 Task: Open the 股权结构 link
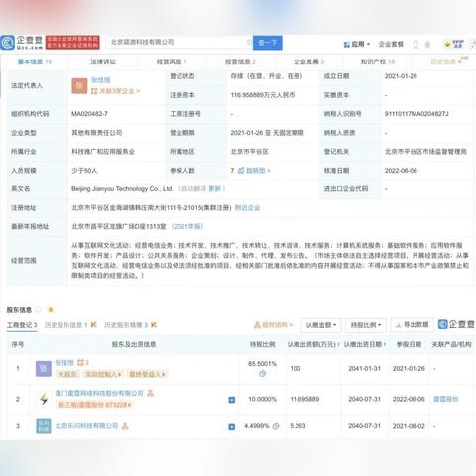pos(273,325)
